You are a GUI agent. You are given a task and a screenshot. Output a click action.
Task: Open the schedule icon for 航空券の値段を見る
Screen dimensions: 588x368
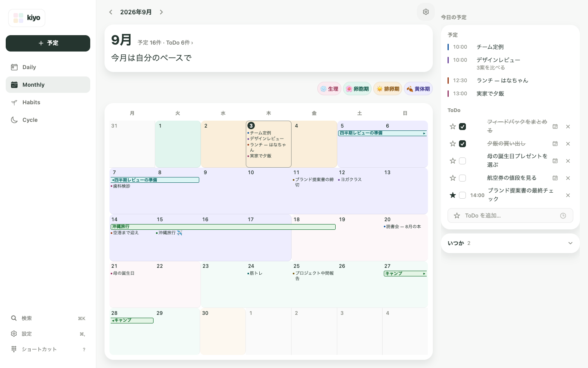pos(555,178)
